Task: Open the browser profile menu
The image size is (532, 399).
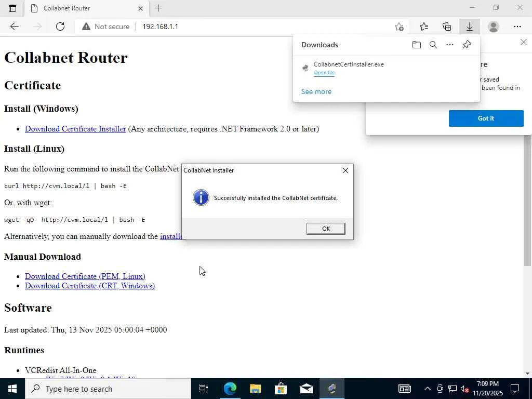Action: tap(494, 26)
